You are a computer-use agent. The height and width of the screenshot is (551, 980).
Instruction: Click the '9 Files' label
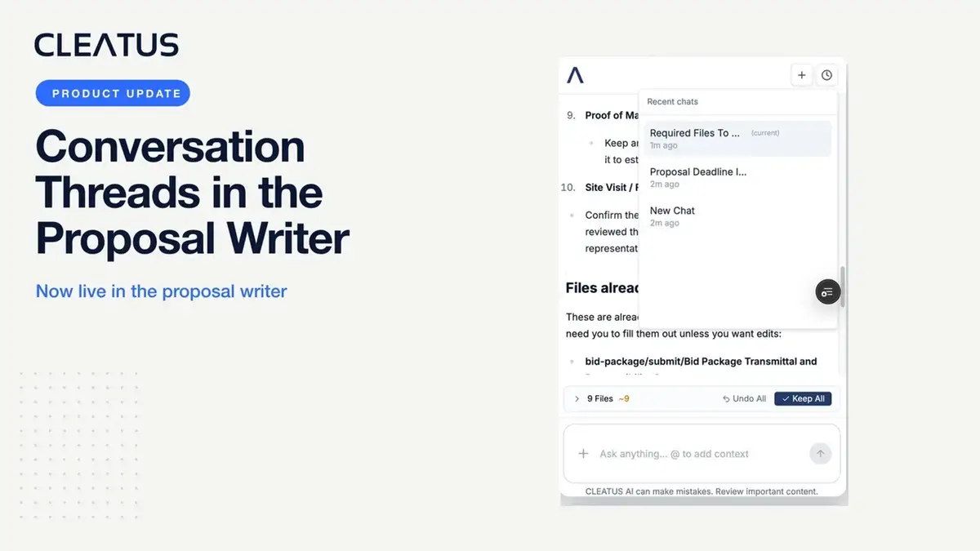[x=600, y=398]
